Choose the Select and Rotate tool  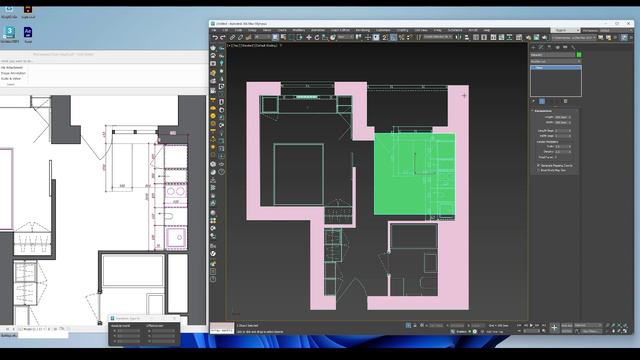317,38
